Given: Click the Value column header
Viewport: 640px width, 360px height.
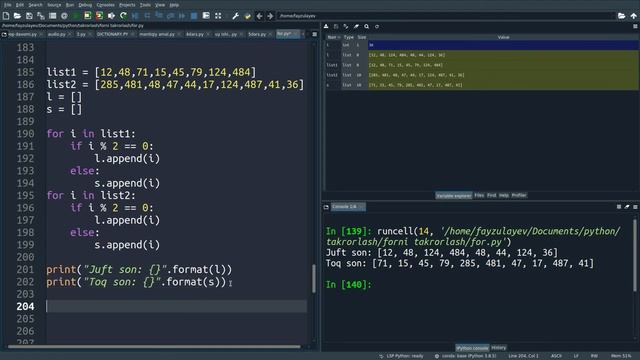Looking at the screenshot, I should [x=503, y=37].
